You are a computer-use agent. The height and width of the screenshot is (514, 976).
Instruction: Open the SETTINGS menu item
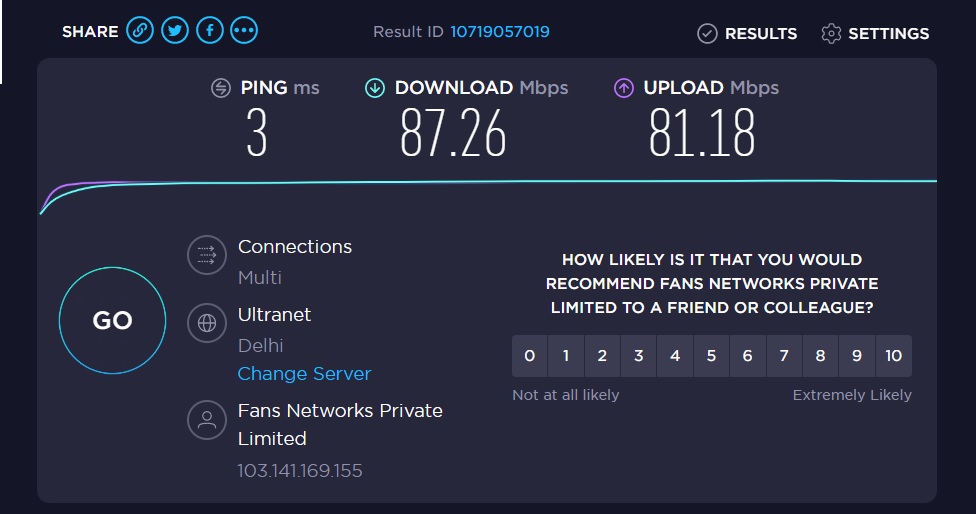click(888, 34)
